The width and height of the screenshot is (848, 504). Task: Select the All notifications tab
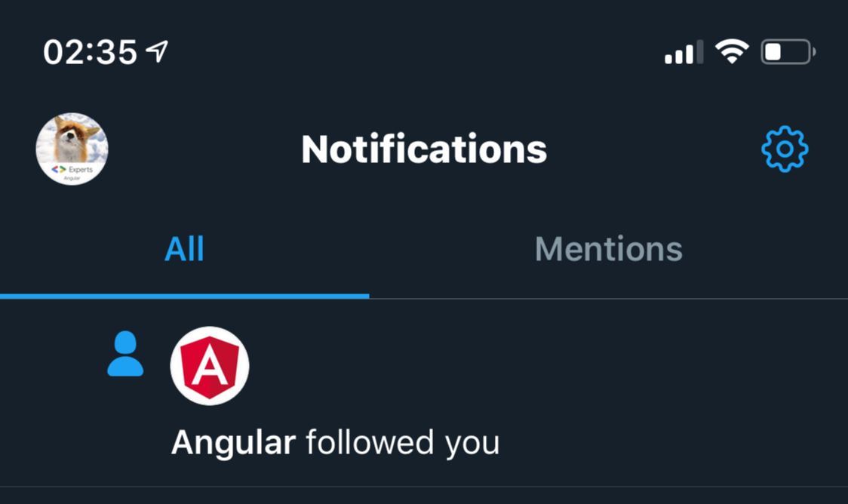pos(184,249)
